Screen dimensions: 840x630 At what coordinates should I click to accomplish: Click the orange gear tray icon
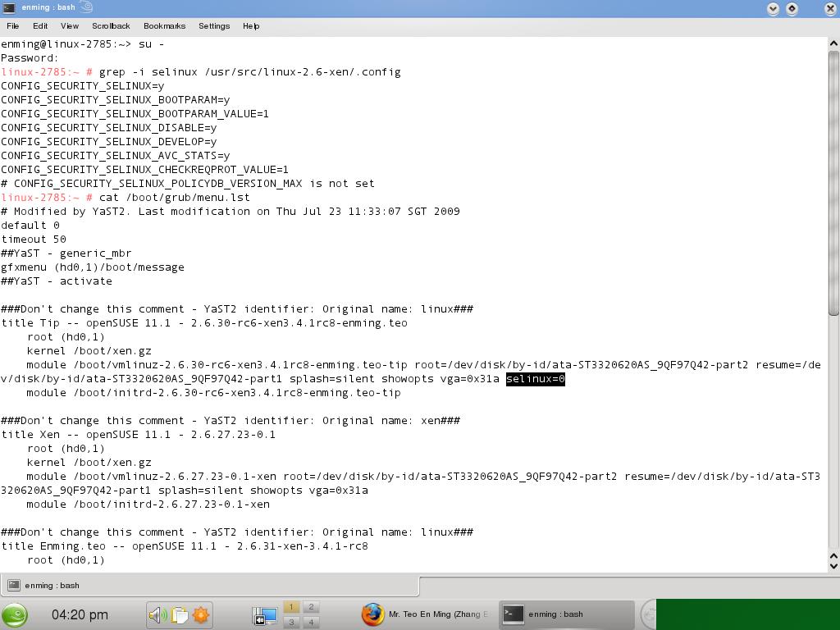coord(201,615)
